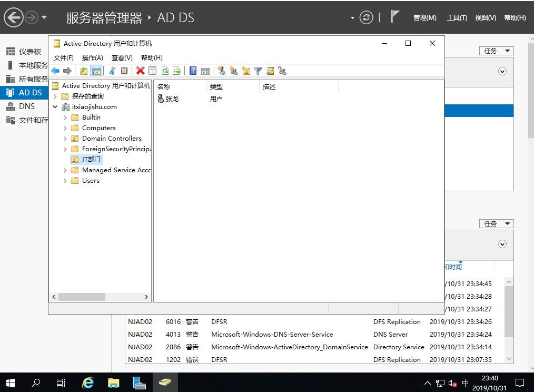Click the Create new user icon
Viewport: 534px width, 392px height.
221,71
